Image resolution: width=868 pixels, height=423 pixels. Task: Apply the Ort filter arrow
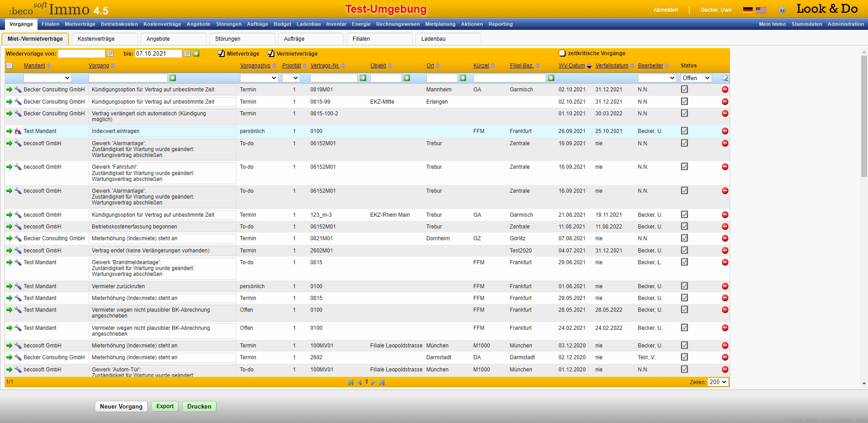[x=463, y=78]
